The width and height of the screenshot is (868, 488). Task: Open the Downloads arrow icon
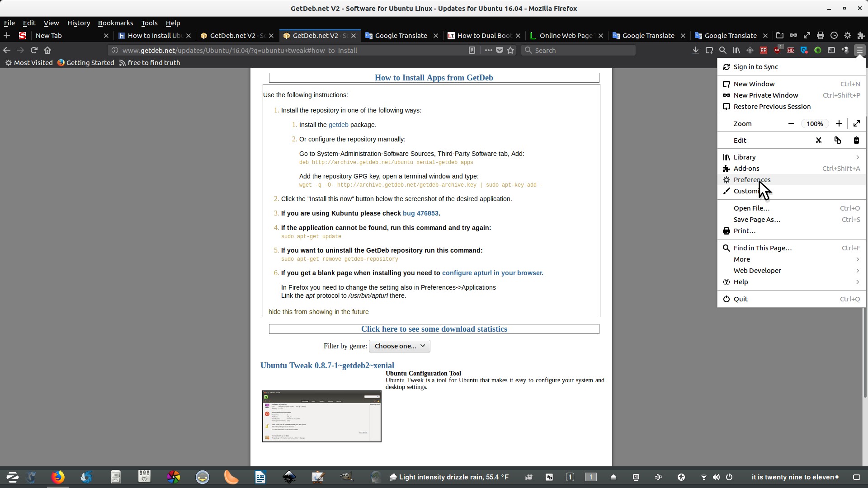695,50
